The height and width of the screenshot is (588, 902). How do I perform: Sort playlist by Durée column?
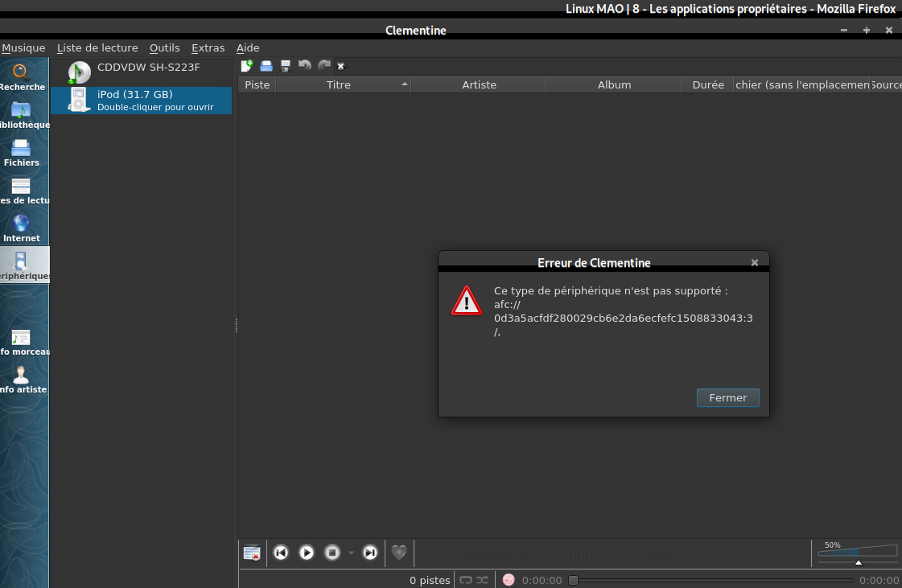click(707, 84)
